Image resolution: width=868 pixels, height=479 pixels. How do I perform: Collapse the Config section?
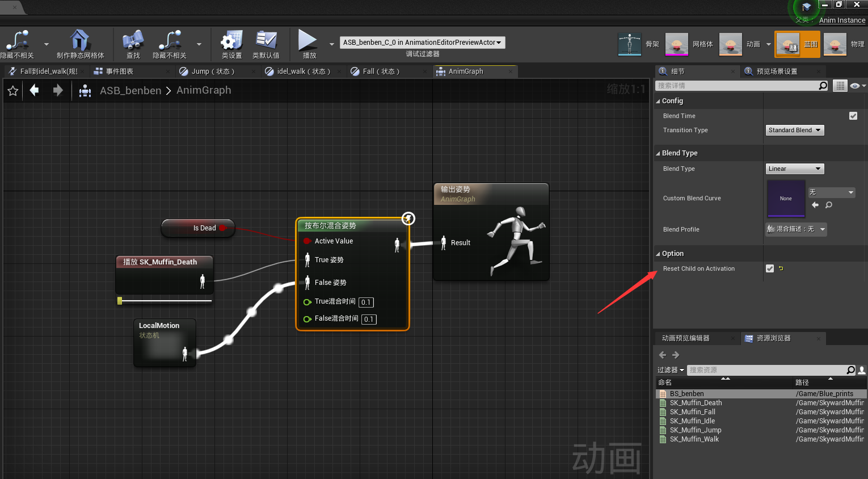pyautogui.click(x=658, y=101)
